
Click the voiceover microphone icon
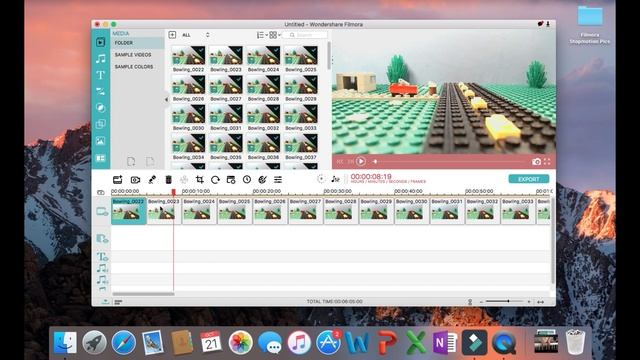(152, 180)
